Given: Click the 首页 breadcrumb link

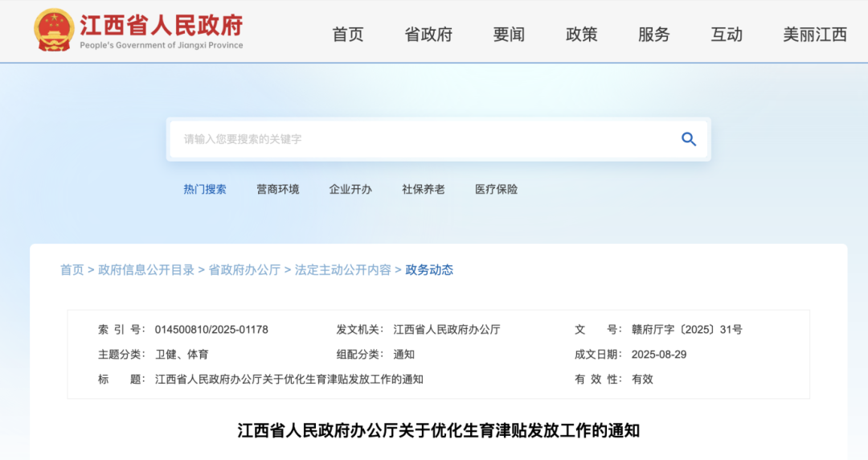Looking at the screenshot, I should [x=72, y=270].
